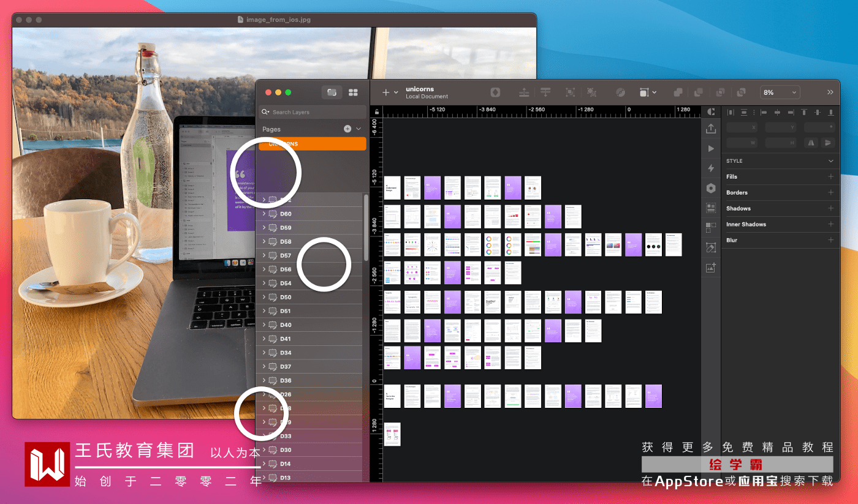The height and width of the screenshot is (504, 858).
Task: Align layers to the top edge
Action: click(804, 112)
